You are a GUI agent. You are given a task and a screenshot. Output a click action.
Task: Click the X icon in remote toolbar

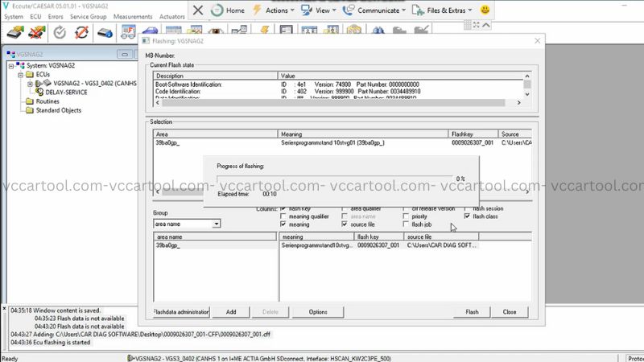tap(197, 10)
